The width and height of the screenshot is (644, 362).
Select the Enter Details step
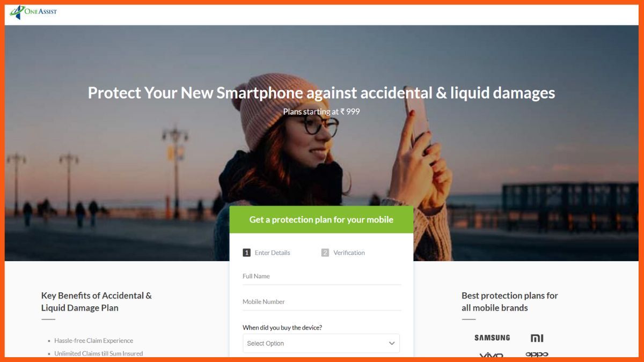click(x=272, y=253)
